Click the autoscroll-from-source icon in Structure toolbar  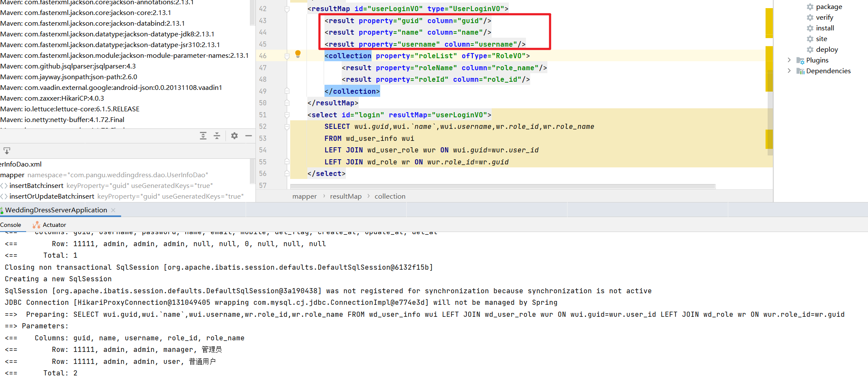[7, 151]
